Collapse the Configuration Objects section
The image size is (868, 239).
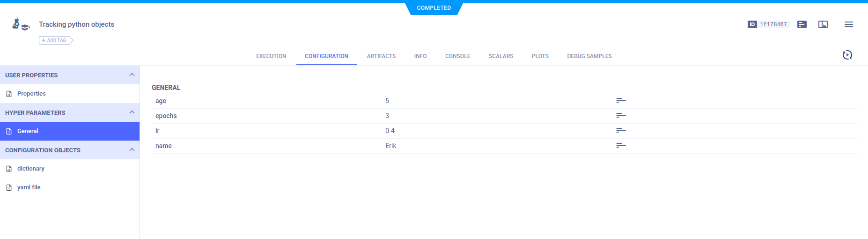click(132, 150)
